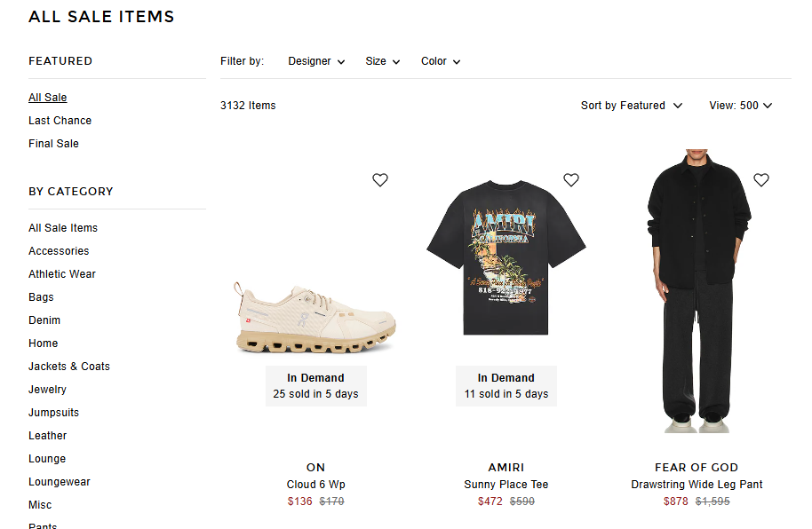Select the Denim category link
This screenshot has height=529, width=812.
pyautogui.click(x=44, y=320)
